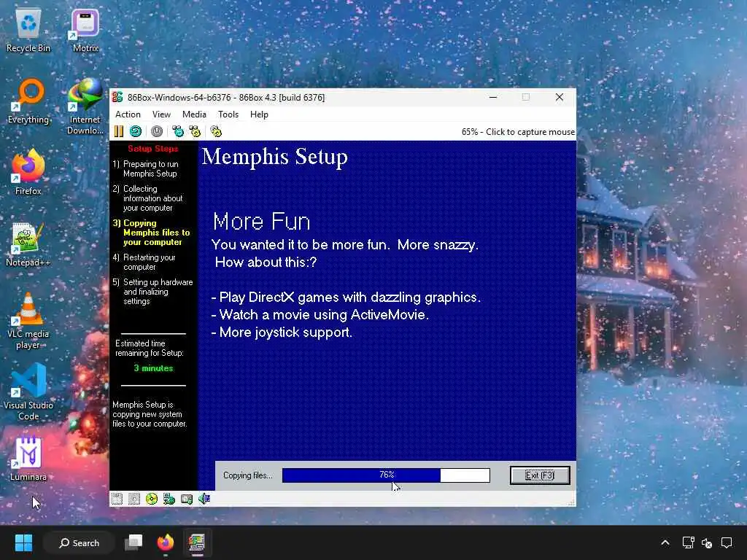This screenshot has width=747, height=560.
Task: Minimize the 86Box window
Action: [x=494, y=97]
